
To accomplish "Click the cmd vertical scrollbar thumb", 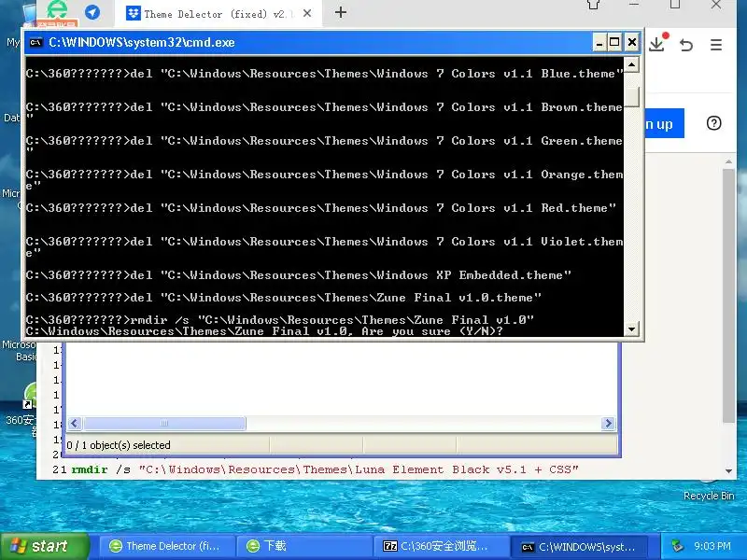I will coord(632,98).
